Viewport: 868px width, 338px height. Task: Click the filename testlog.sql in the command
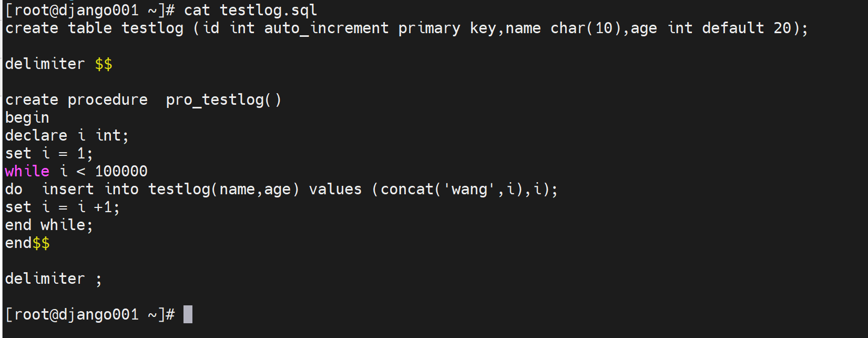[268, 10]
